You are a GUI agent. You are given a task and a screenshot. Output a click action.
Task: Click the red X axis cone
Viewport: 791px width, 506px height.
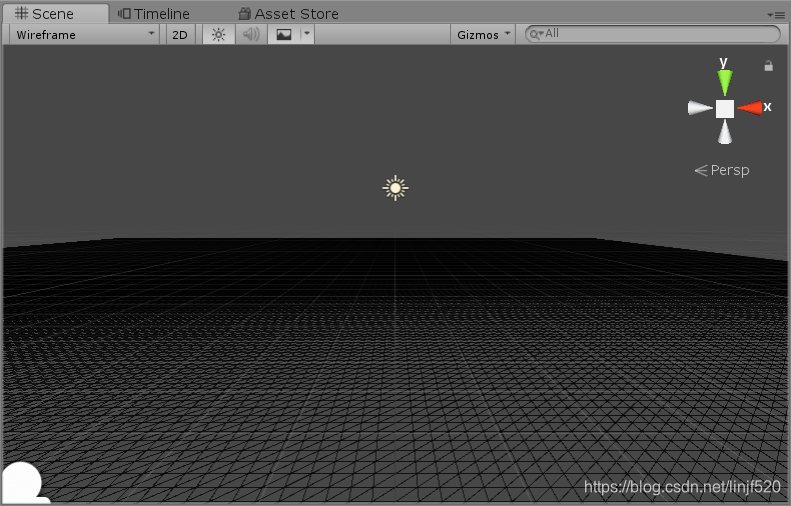[x=750, y=107]
